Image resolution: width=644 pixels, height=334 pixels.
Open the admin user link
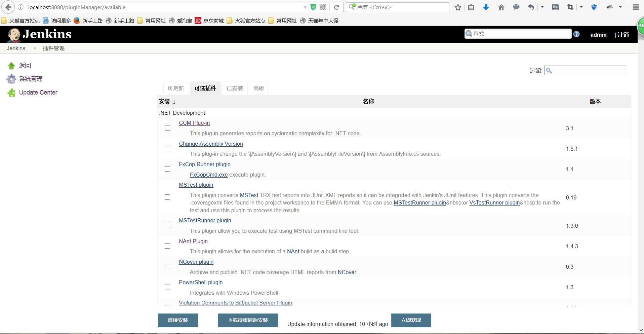tap(598, 35)
